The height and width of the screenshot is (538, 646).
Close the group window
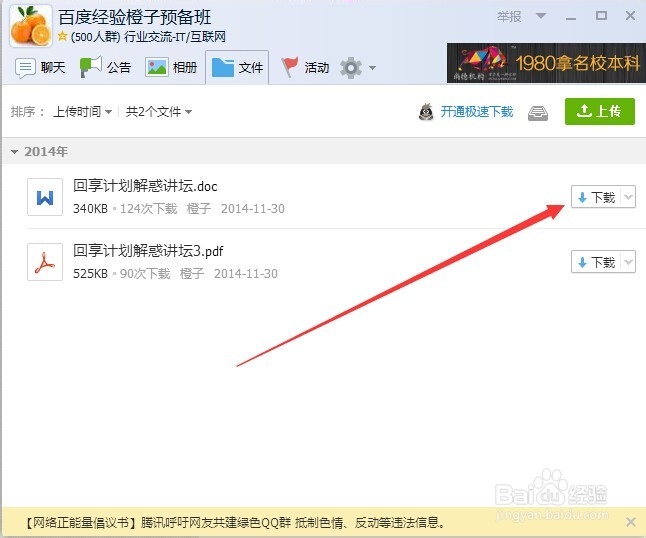[630, 16]
